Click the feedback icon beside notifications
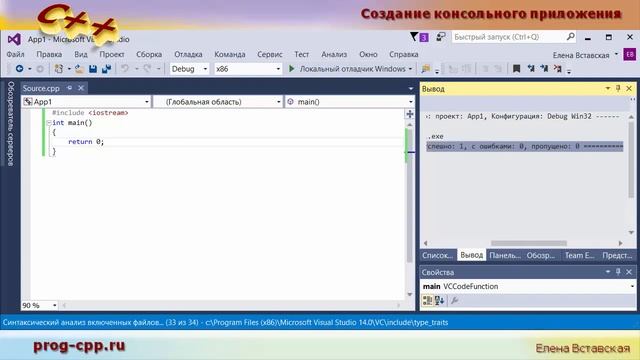 441,37
